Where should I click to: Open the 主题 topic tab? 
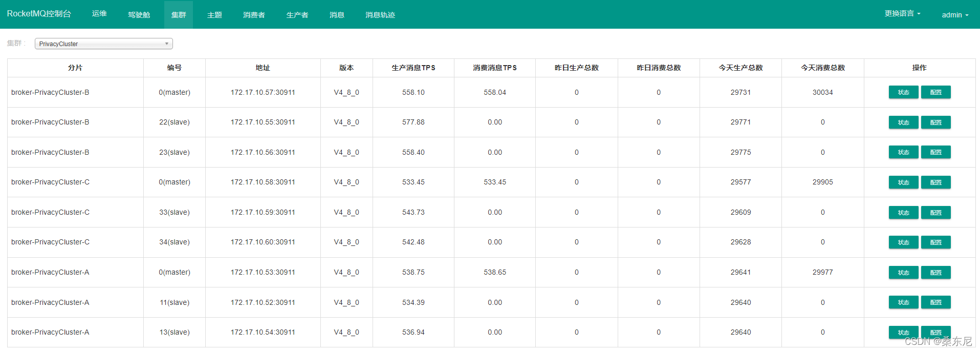tap(214, 14)
